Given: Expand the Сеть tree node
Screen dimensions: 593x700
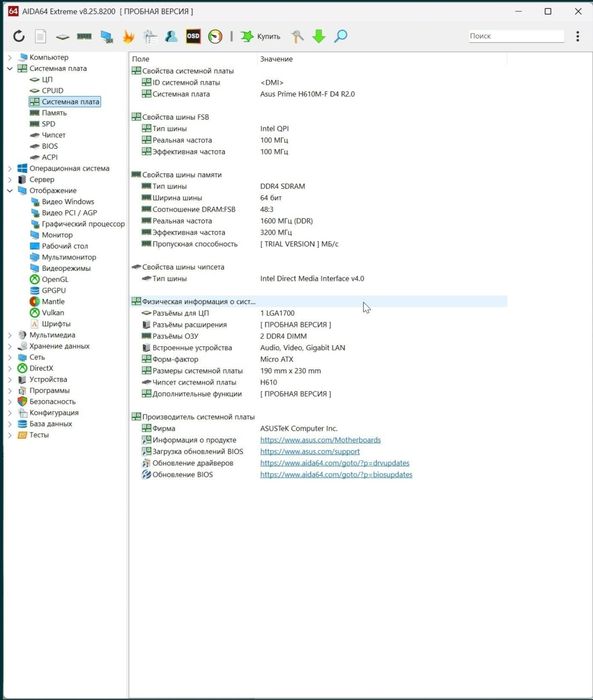Looking at the screenshot, I should [x=10, y=358].
